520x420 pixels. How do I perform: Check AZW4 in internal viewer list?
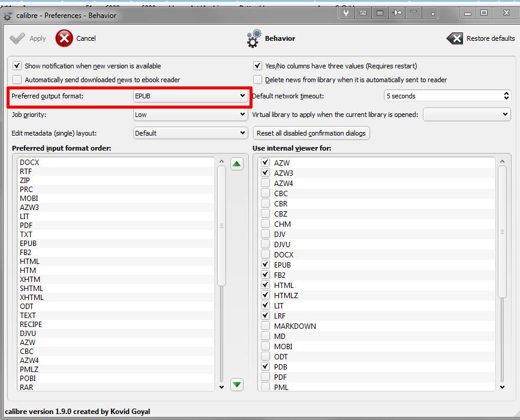click(x=265, y=183)
